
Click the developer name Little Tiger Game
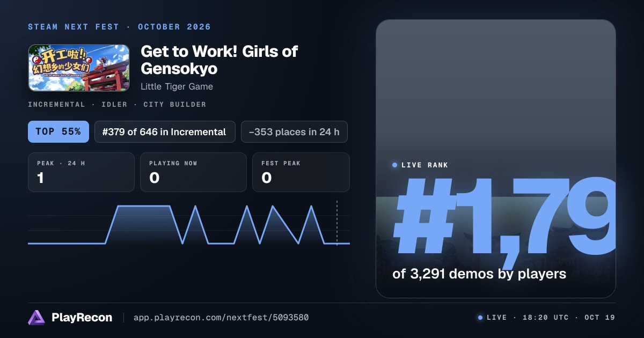(x=177, y=86)
